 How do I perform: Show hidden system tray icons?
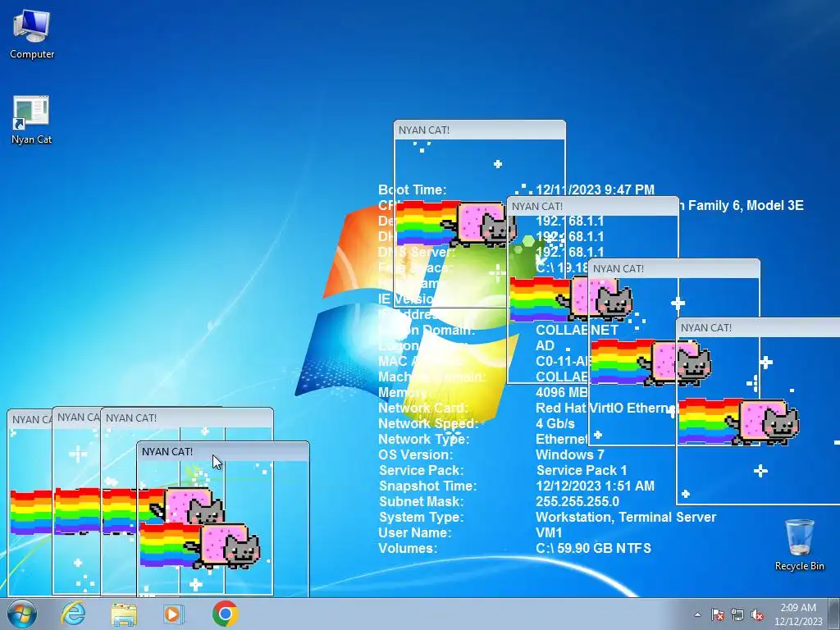click(697, 614)
